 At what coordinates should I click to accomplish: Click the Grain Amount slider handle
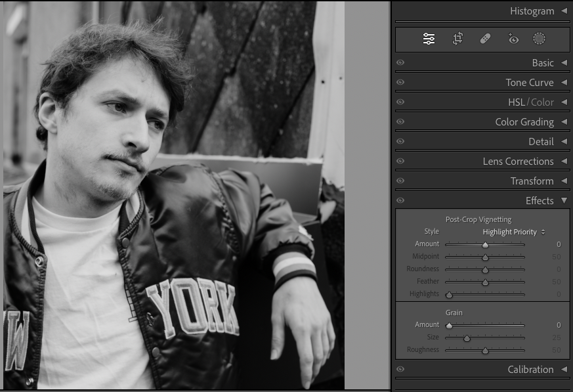click(449, 325)
